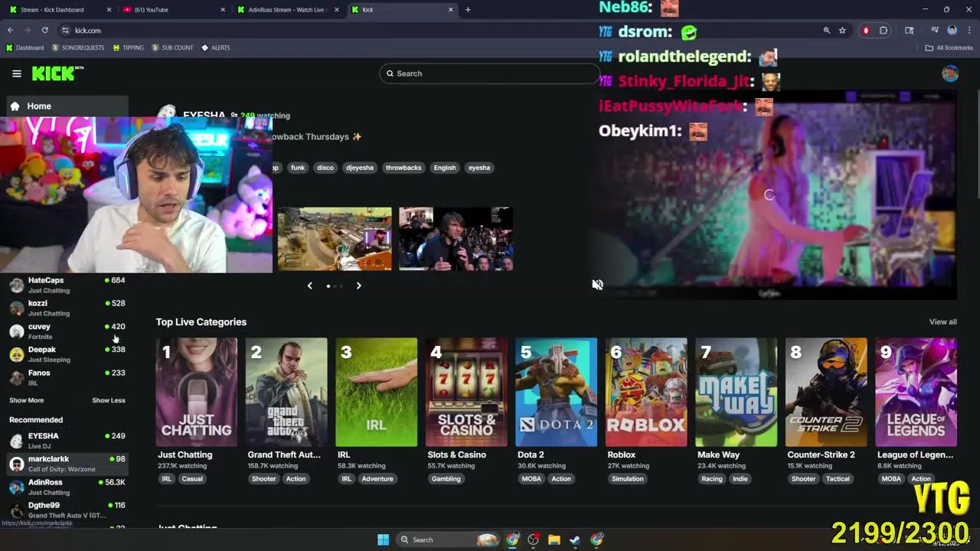Viewport: 980px width, 551px height.
Task: Open the Roblox category card
Action: 646,392
